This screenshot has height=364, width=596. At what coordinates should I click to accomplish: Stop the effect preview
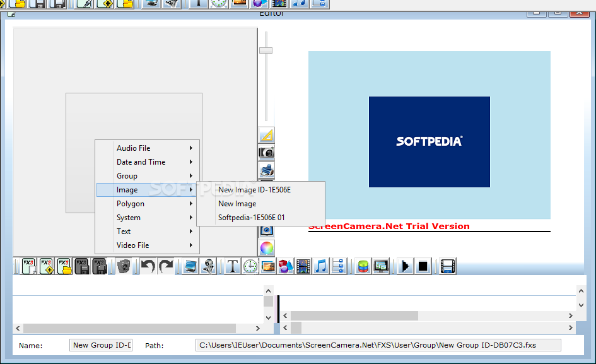point(423,266)
